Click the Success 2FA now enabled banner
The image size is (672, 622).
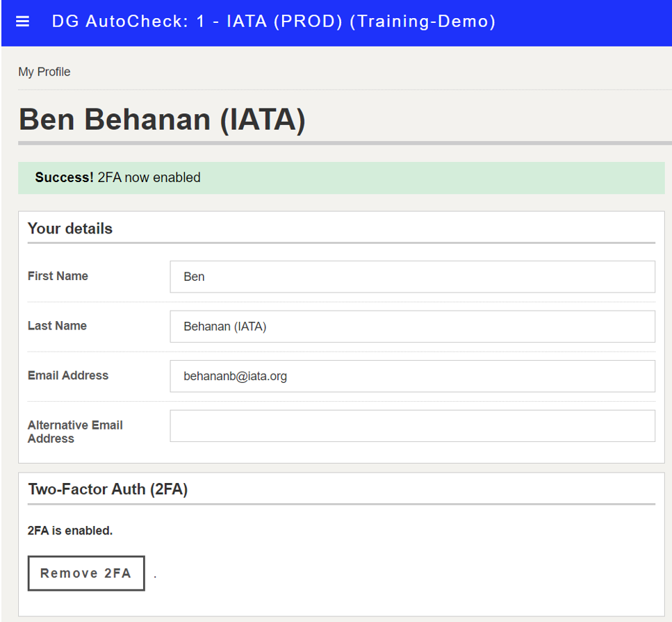point(341,178)
